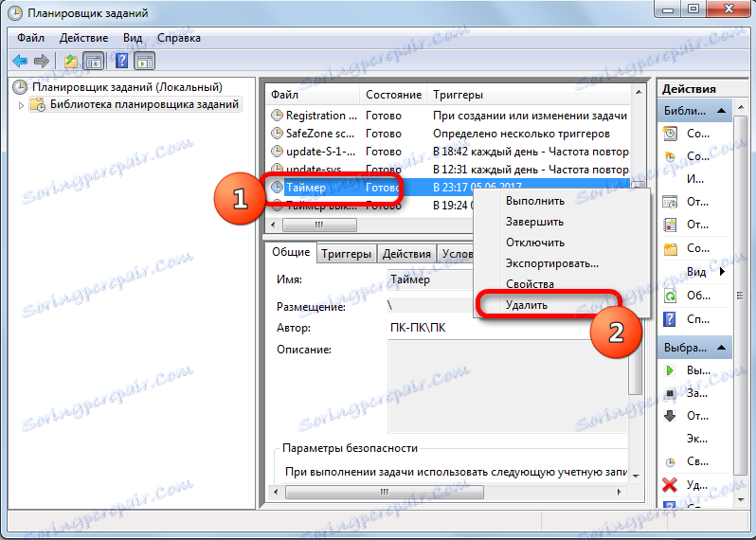Click the green Refresh icon in Actions
Viewport: 756px width, 540px height.
click(x=670, y=296)
